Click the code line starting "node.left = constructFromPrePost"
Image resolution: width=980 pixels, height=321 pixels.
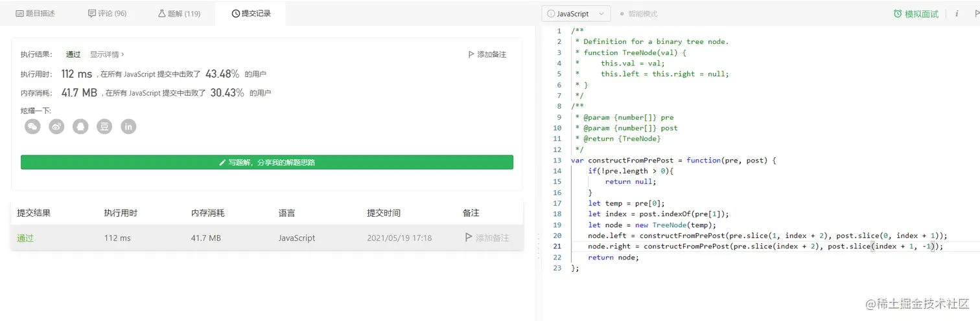click(x=767, y=236)
